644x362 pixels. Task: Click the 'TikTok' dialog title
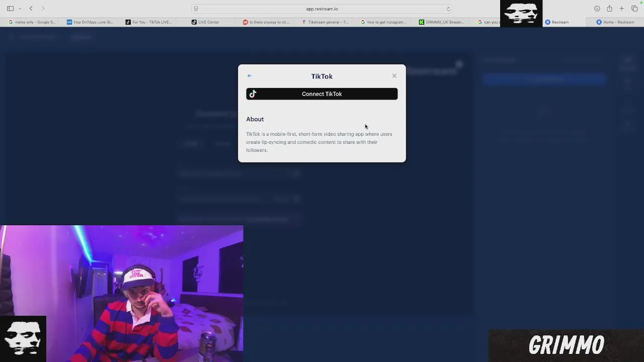click(322, 76)
